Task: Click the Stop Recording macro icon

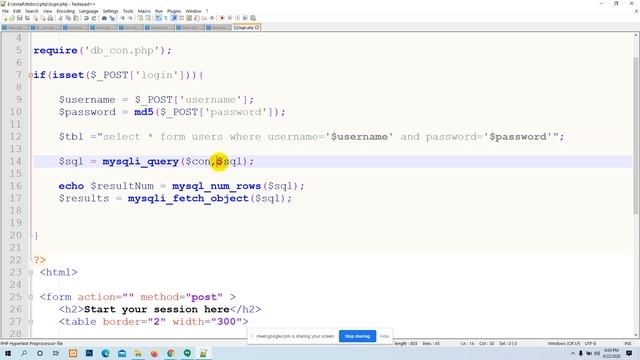Action: tap(229, 18)
